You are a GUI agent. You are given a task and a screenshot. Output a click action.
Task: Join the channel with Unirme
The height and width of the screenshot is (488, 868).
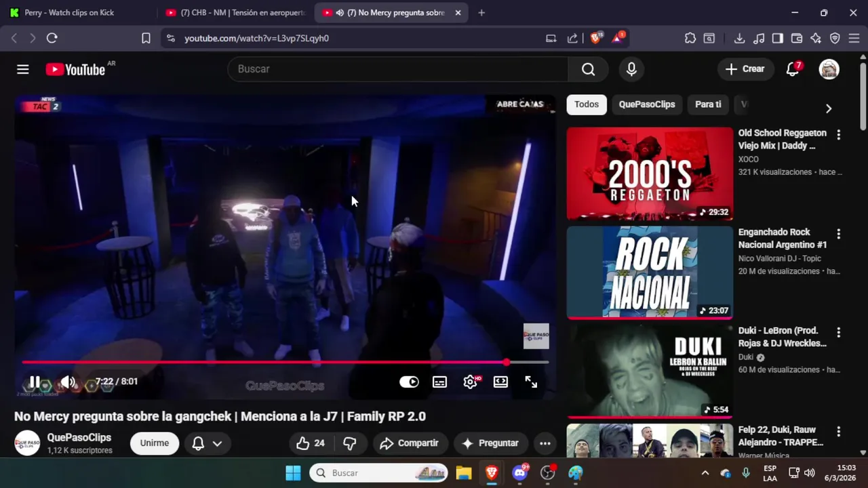(155, 443)
